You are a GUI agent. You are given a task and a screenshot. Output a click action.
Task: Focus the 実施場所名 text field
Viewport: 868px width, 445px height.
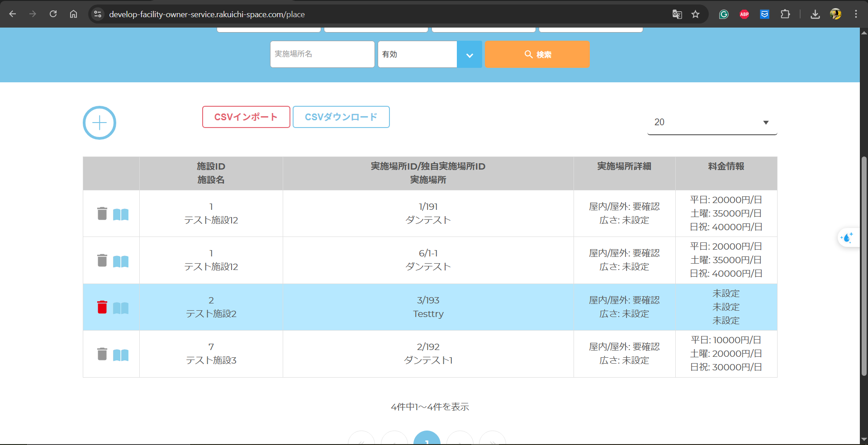[322, 54]
